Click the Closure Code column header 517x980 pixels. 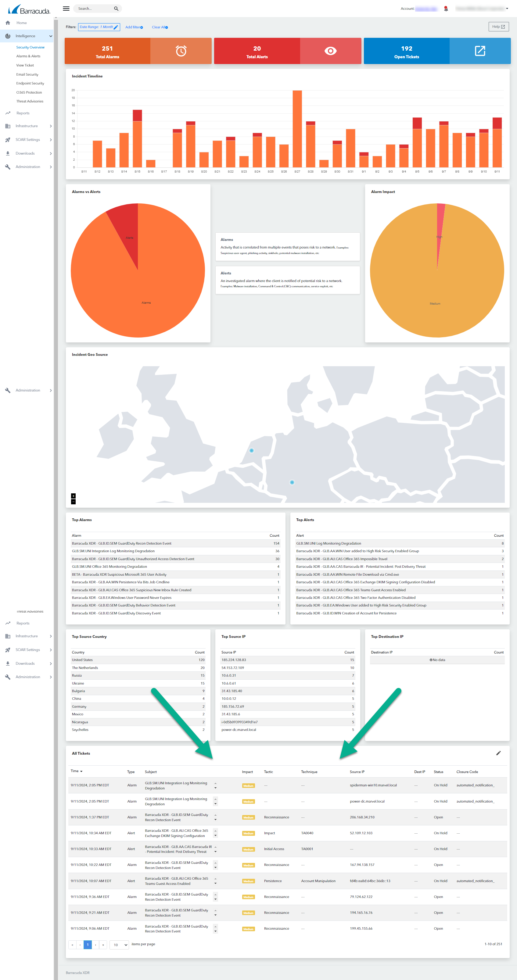pyautogui.click(x=467, y=772)
